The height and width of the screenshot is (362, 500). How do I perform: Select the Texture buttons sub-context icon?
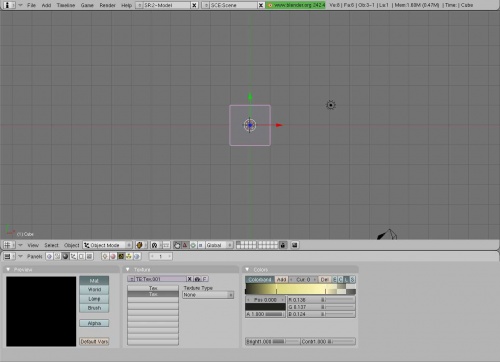tap(121, 256)
